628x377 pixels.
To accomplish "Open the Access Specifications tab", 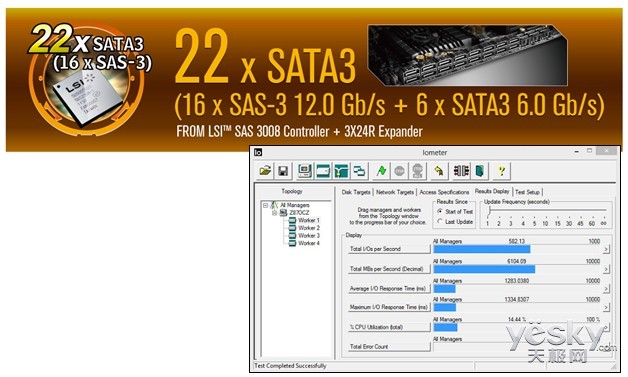I will pyautogui.click(x=444, y=192).
